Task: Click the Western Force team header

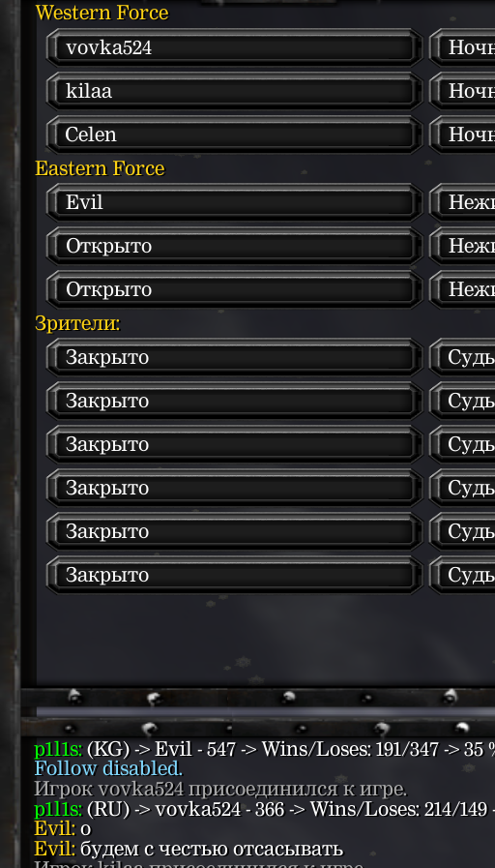Action: tap(102, 13)
